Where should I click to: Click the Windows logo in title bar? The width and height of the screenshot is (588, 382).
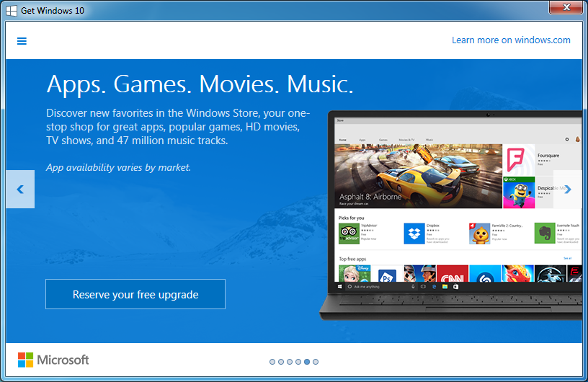[x=12, y=10]
